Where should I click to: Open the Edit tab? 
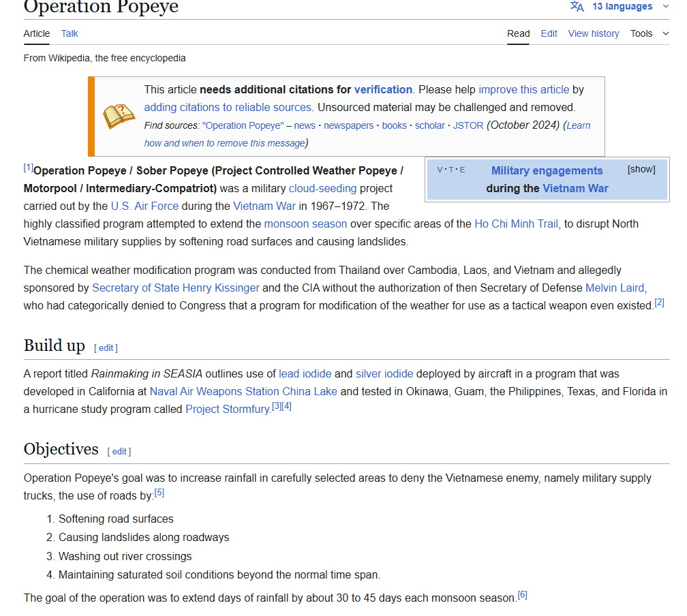pos(549,34)
